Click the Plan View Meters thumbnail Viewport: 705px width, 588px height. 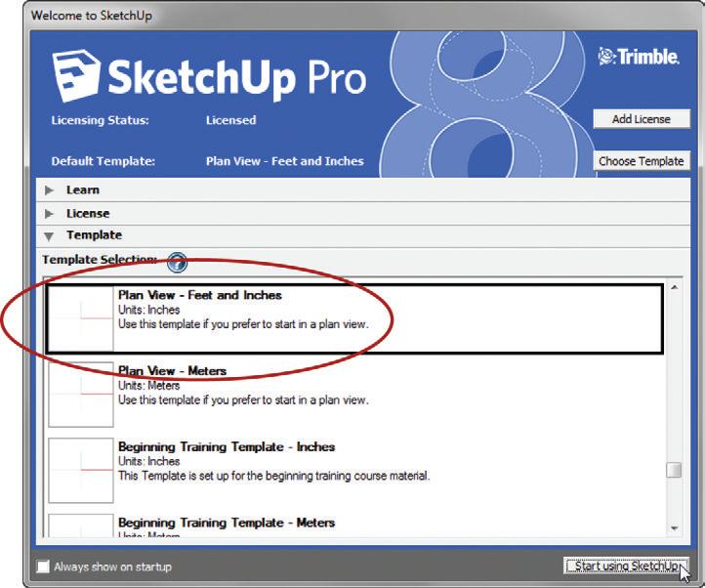click(81, 394)
